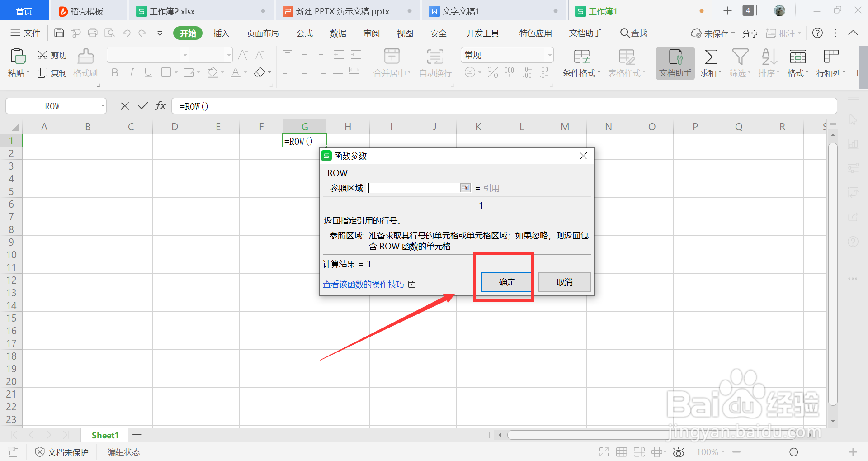Expand the quick access toolbar customize arrow

pyautogui.click(x=160, y=33)
